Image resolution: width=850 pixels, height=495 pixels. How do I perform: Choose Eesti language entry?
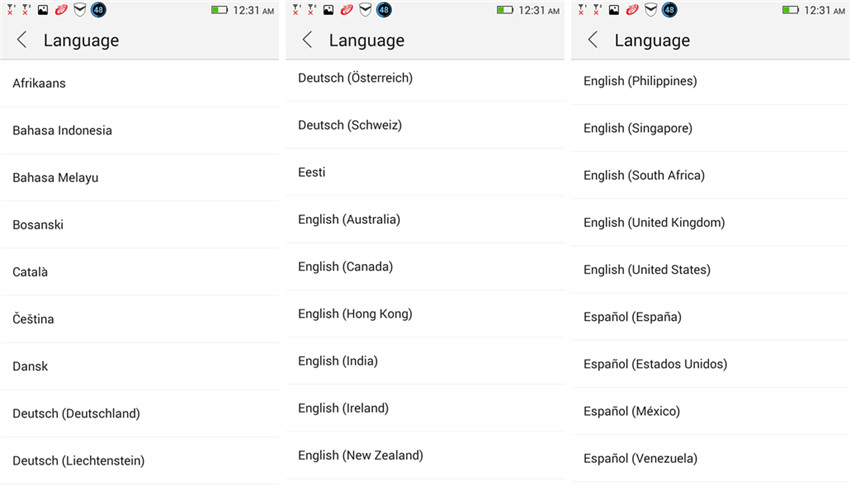312,172
